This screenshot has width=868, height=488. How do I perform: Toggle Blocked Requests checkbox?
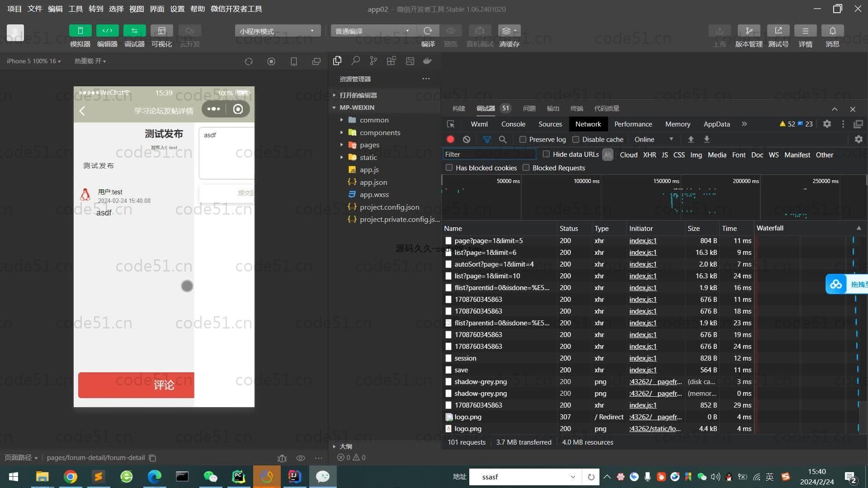click(x=526, y=168)
